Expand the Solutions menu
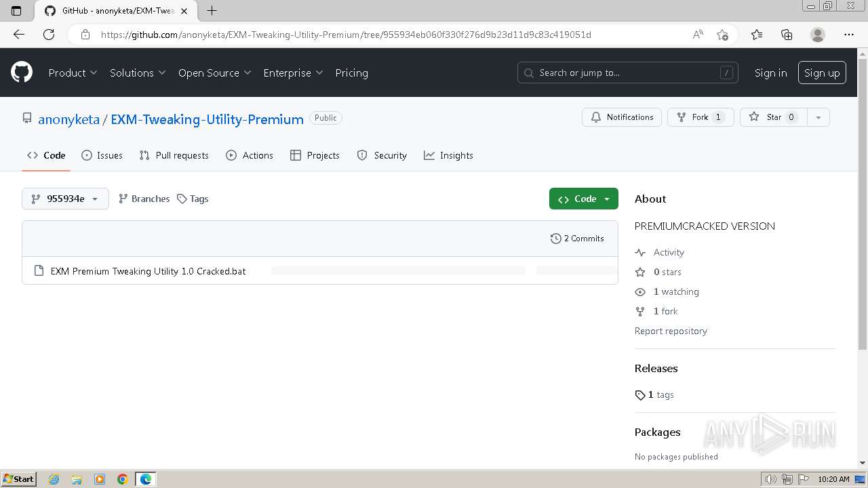The height and width of the screenshot is (488, 868). (138, 73)
